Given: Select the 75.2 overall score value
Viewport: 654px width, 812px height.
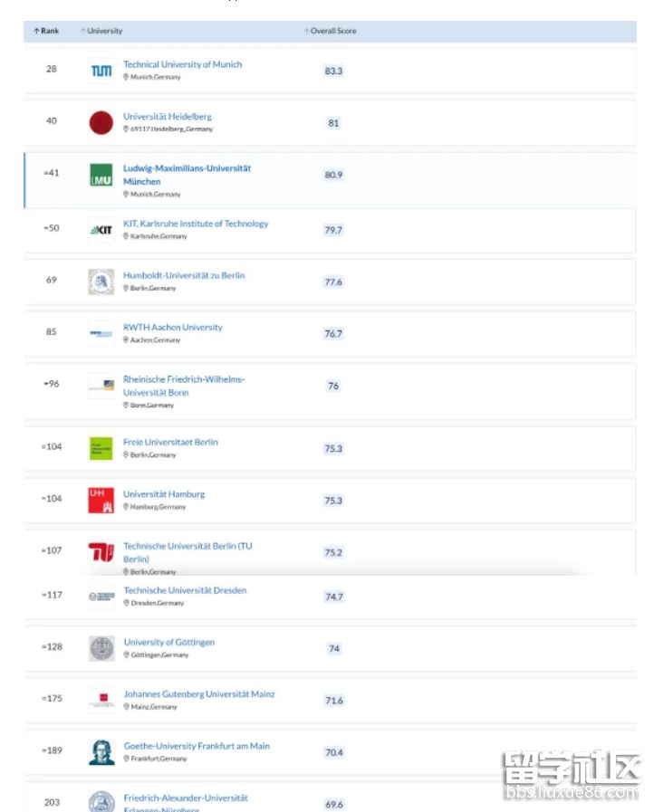Looking at the screenshot, I should (x=333, y=552).
